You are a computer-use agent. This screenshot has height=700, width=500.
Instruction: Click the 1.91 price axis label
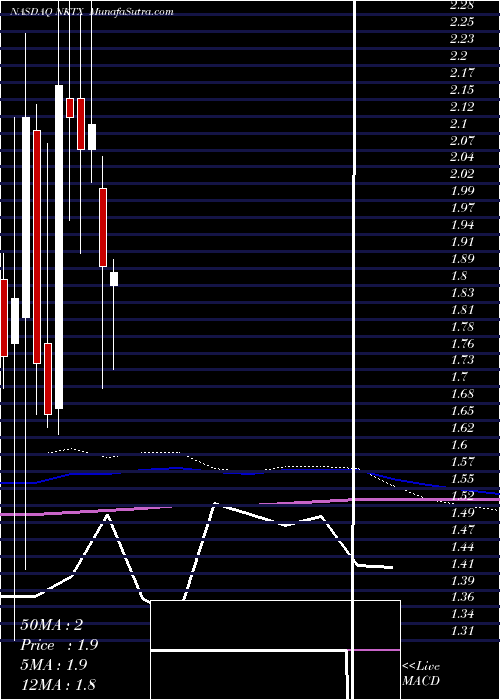point(462,242)
